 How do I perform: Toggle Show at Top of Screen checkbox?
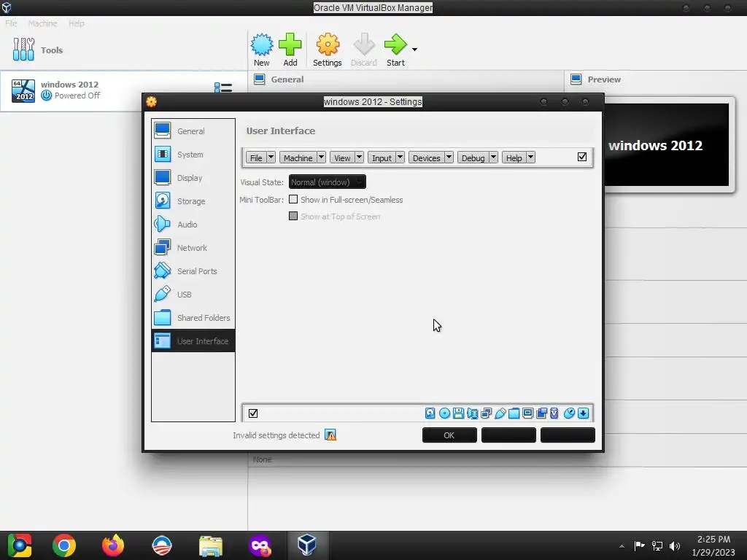(x=293, y=216)
